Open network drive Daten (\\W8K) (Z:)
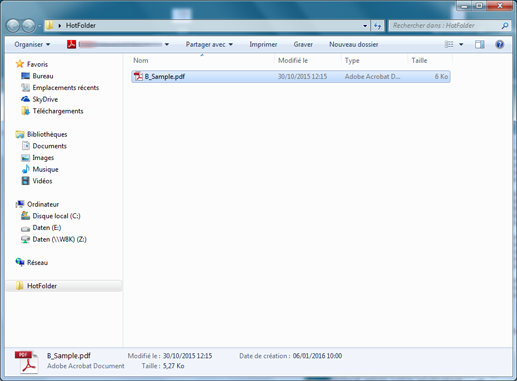Image resolution: width=517 pixels, height=381 pixels. click(x=59, y=239)
